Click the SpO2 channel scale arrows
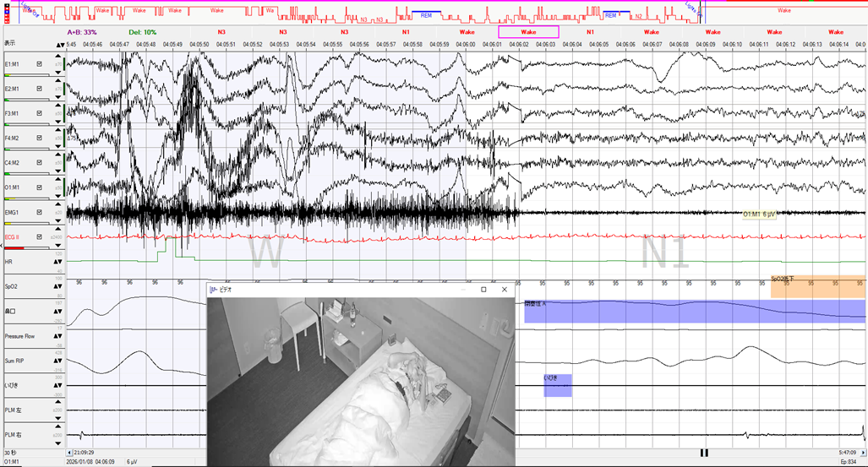The image size is (868, 467). (60, 286)
